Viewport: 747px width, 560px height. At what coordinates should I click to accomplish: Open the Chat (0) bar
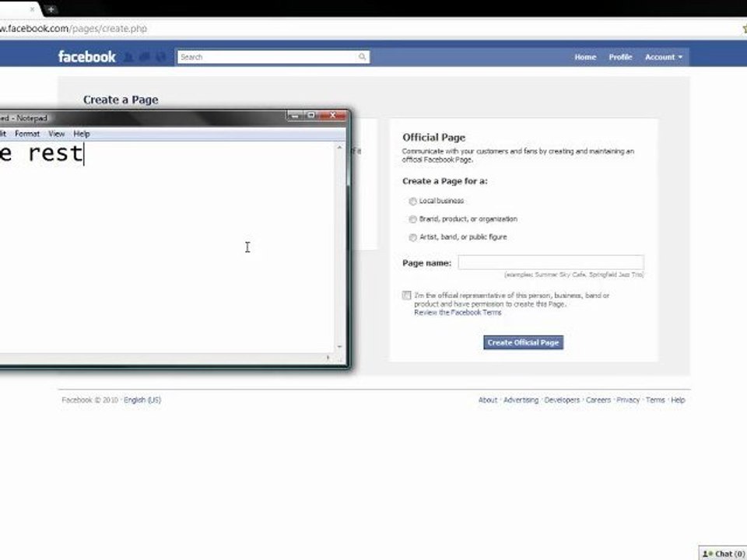point(723,553)
